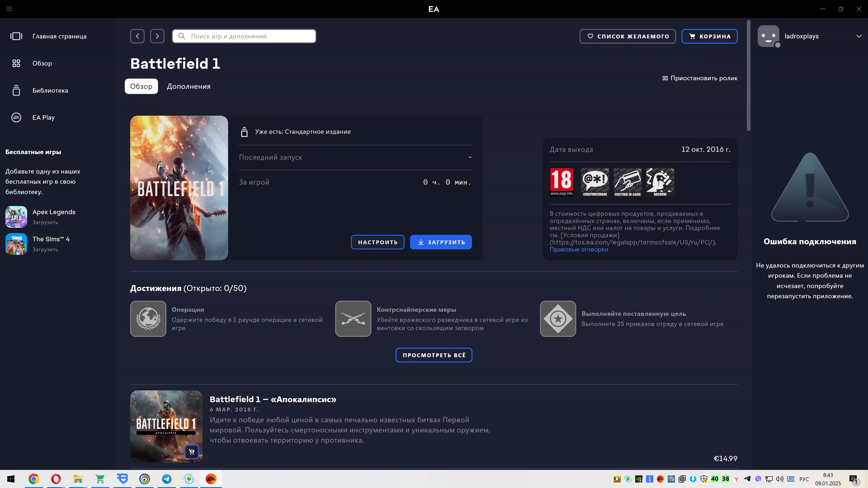Open File Explorer from taskbar

click(x=78, y=479)
